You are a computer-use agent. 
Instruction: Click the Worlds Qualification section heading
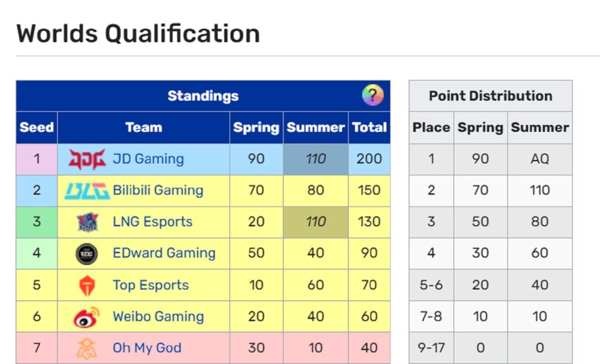(138, 33)
